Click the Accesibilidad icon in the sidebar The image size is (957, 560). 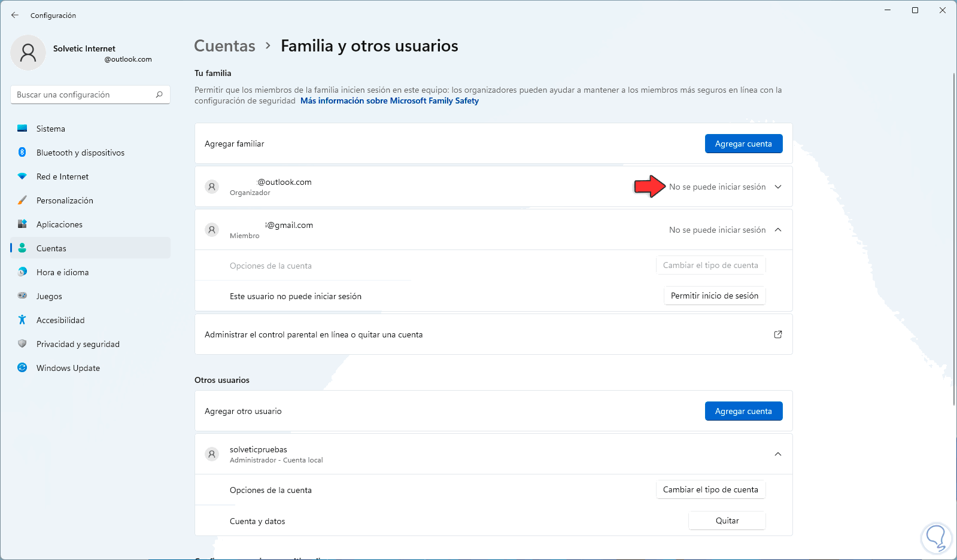point(22,320)
